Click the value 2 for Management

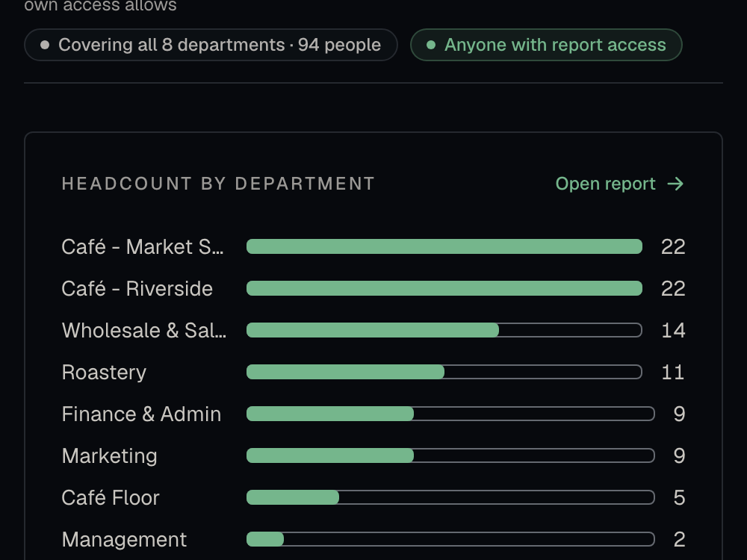(680, 540)
